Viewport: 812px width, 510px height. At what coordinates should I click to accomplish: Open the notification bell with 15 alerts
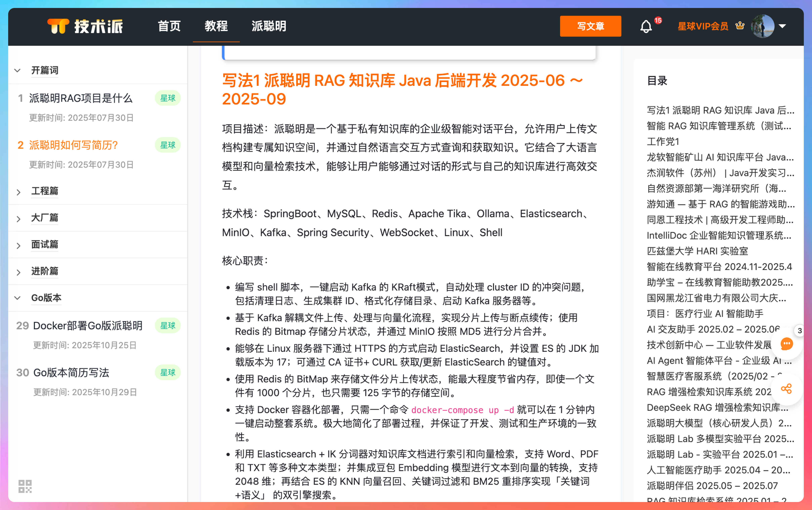pyautogui.click(x=646, y=27)
